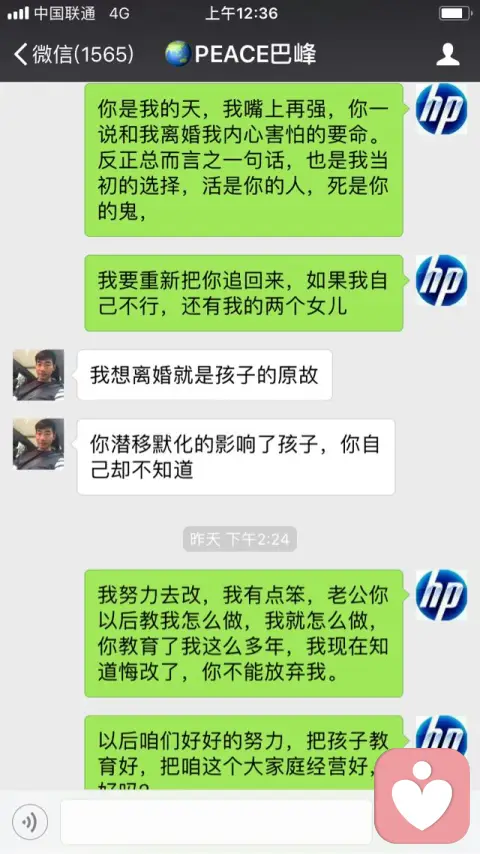
Task: Tap the man's avatar next to 我想离婚就是孩子的原故
Action: 38,375
